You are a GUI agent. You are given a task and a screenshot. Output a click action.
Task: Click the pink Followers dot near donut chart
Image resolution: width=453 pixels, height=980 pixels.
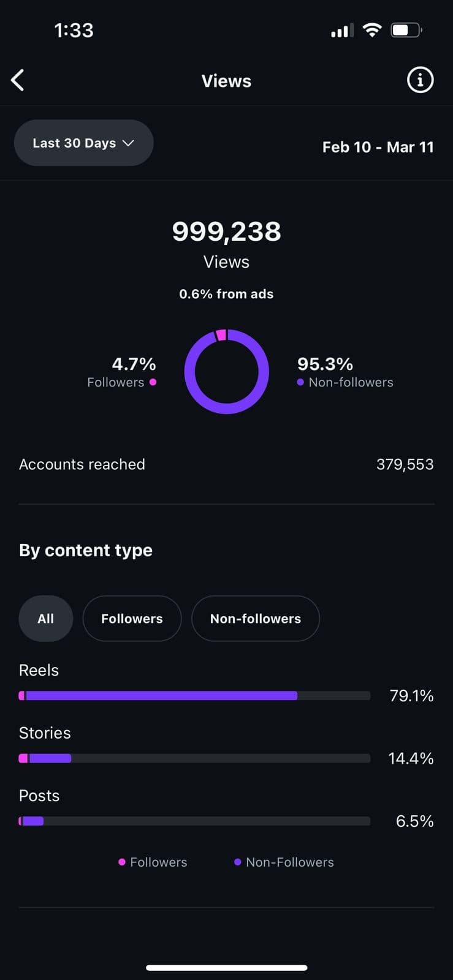[x=153, y=382]
